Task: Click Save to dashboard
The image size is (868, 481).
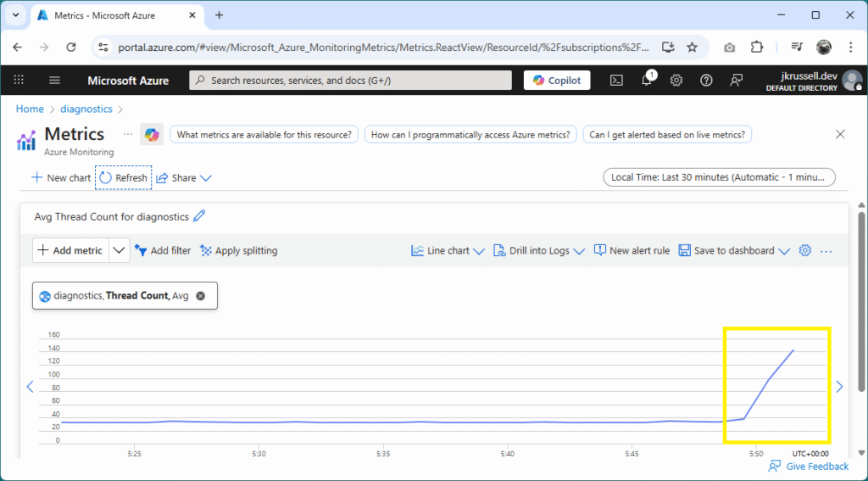Action: click(x=726, y=250)
